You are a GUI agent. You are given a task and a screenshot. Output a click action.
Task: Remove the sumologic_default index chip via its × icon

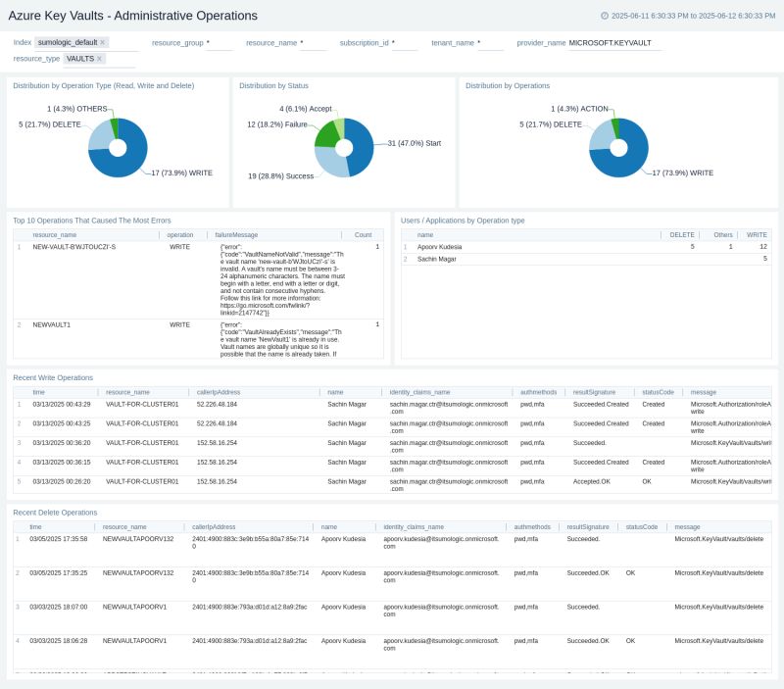point(102,42)
